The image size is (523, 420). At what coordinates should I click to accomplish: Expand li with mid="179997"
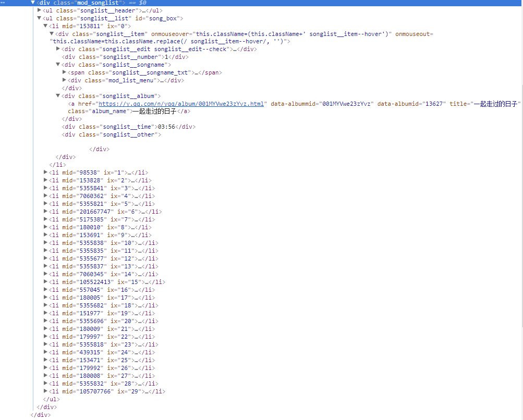pyautogui.click(x=45, y=337)
